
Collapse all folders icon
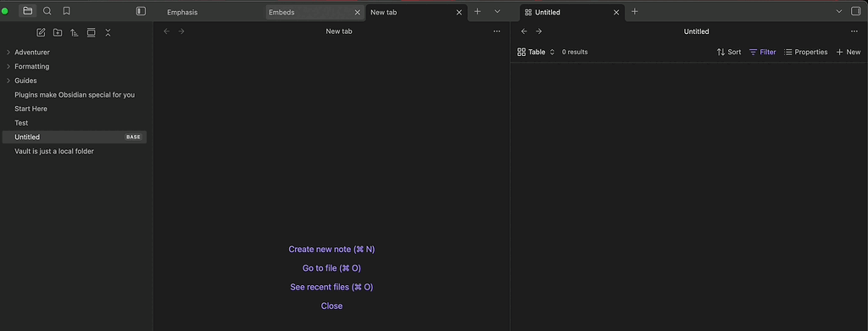click(108, 33)
